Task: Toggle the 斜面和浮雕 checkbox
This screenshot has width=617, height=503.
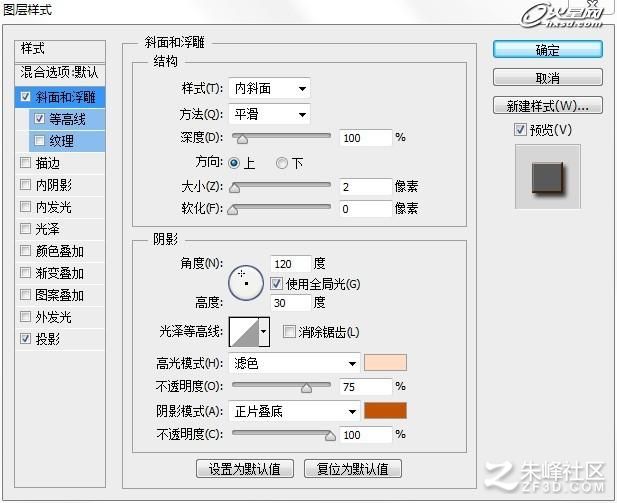Action: click(x=25, y=96)
